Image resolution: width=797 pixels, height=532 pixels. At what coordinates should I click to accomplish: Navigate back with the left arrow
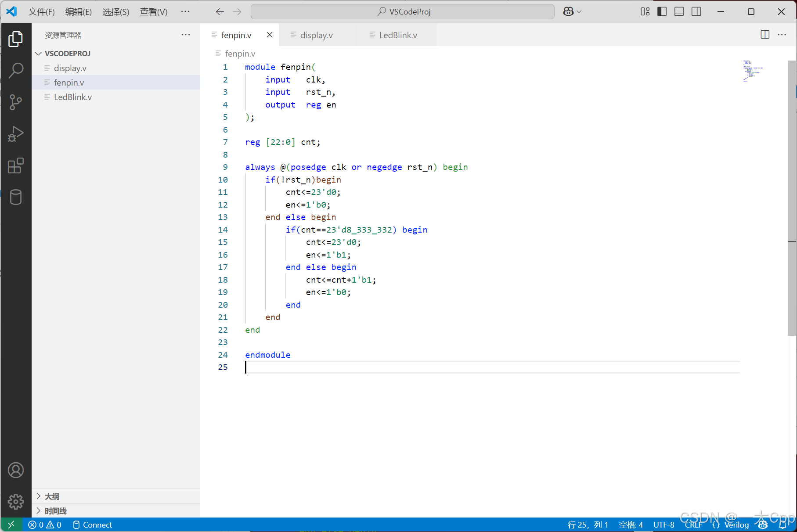pyautogui.click(x=220, y=12)
